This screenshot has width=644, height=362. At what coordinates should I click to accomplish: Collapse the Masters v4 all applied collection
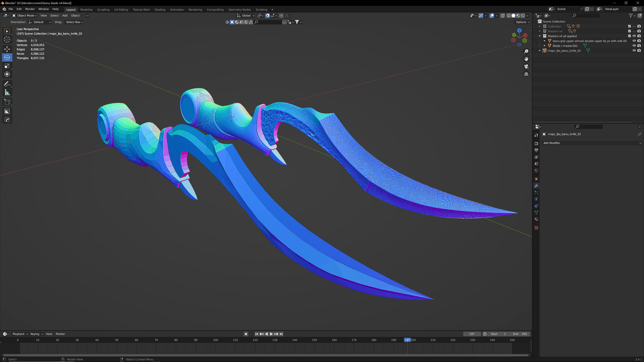[x=539, y=36]
